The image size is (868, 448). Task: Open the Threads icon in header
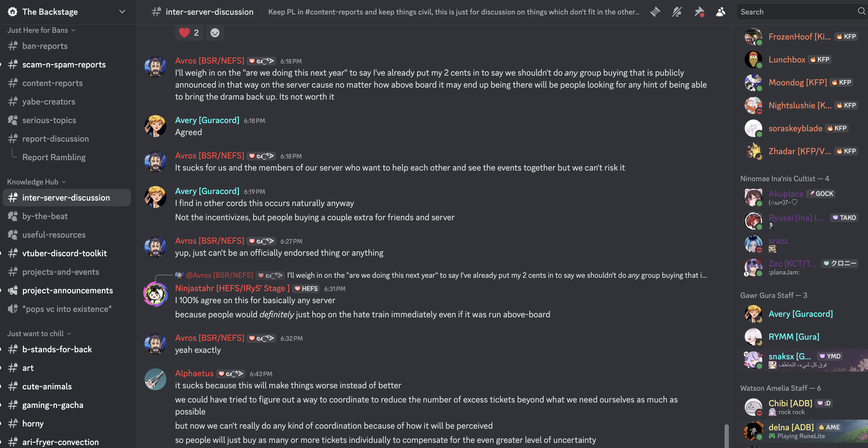[x=655, y=12]
